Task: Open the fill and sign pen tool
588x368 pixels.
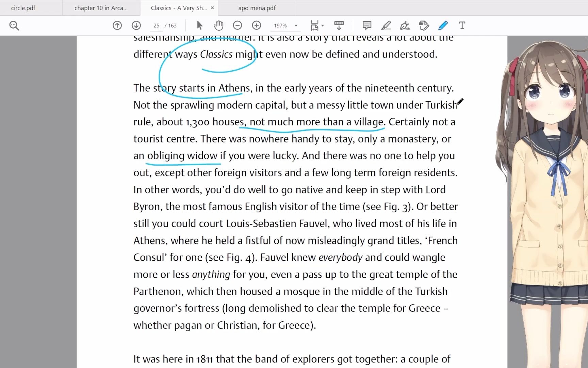Action: [x=405, y=26]
